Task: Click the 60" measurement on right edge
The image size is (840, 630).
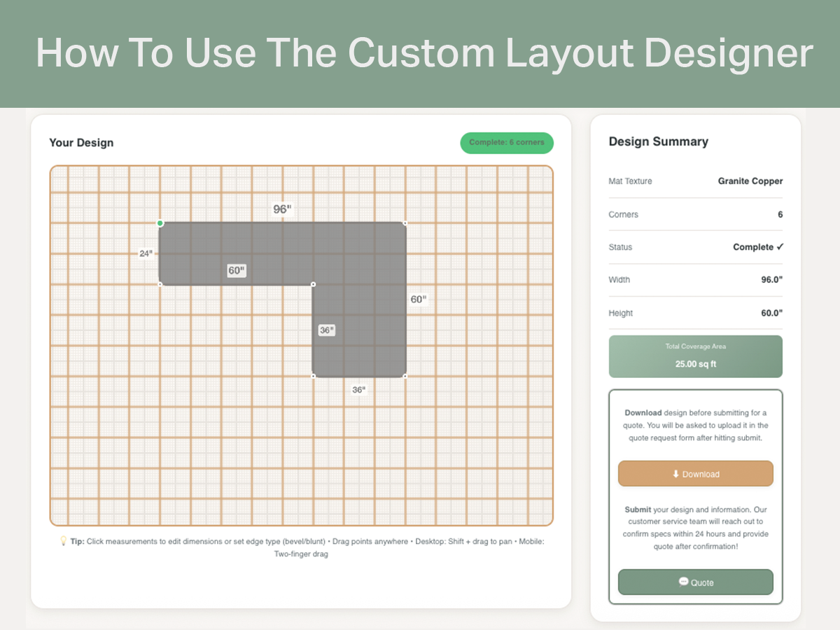Action: coord(418,299)
